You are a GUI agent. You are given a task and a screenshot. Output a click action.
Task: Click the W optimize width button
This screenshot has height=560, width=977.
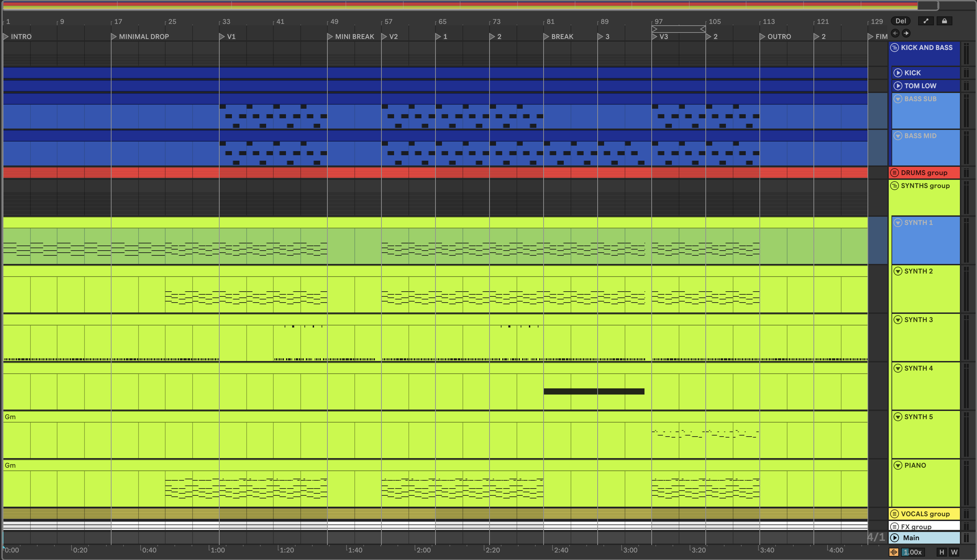tap(954, 552)
